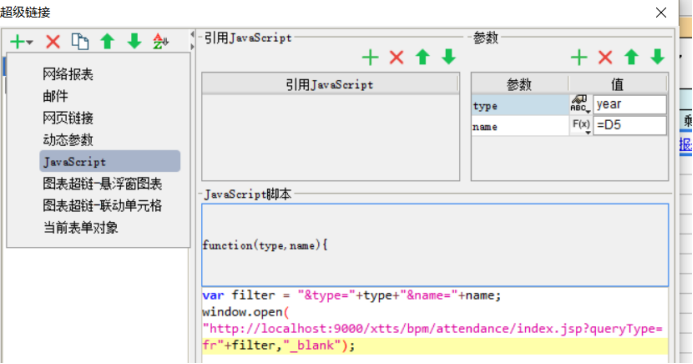Click the 引用JavaScript column header
Image resolution: width=693 pixels, height=364 pixels.
pos(330,84)
